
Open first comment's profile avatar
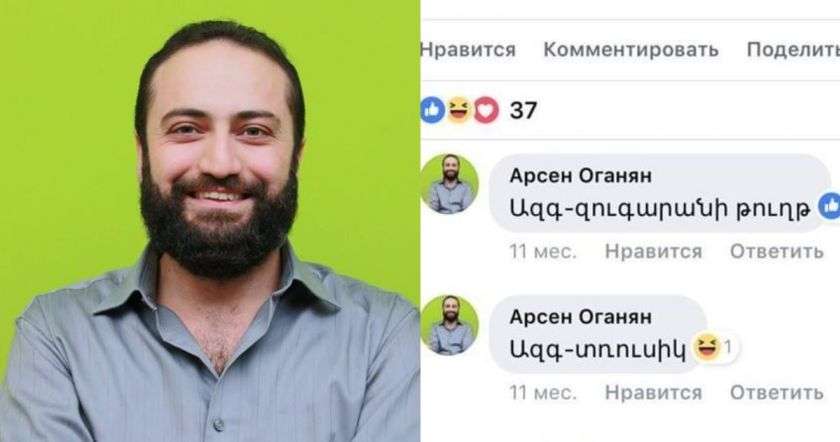point(449,184)
